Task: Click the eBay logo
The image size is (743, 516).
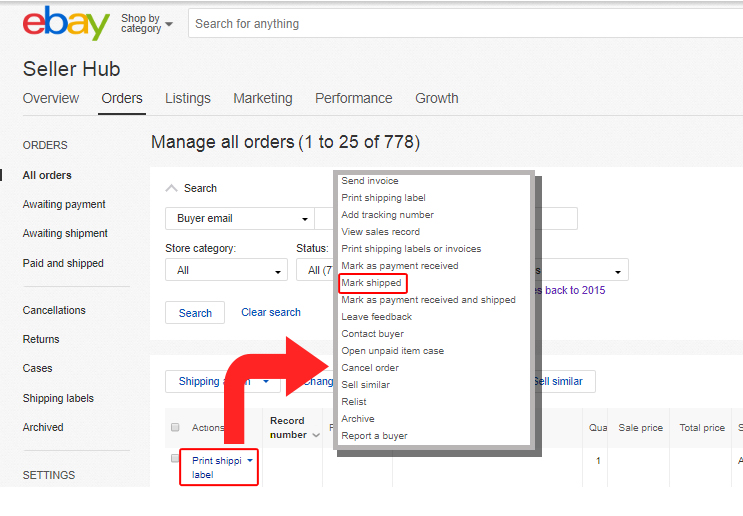Action: [66, 23]
